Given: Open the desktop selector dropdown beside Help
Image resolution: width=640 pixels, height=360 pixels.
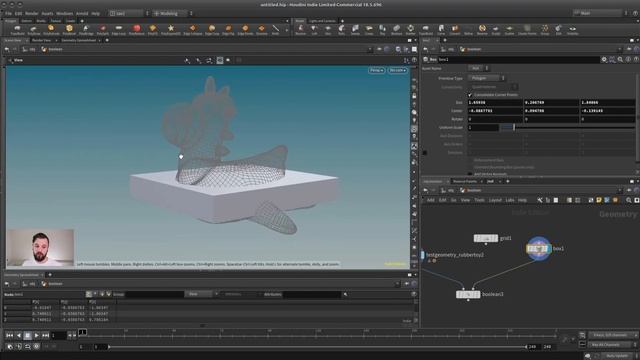Looking at the screenshot, I should point(129,13).
